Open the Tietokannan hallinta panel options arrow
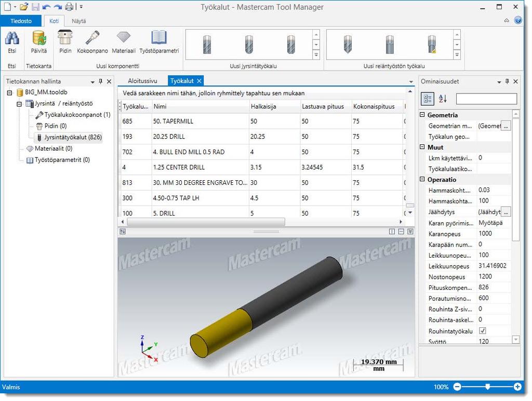The width and height of the screenshot is (532, 401). [92, 82]
